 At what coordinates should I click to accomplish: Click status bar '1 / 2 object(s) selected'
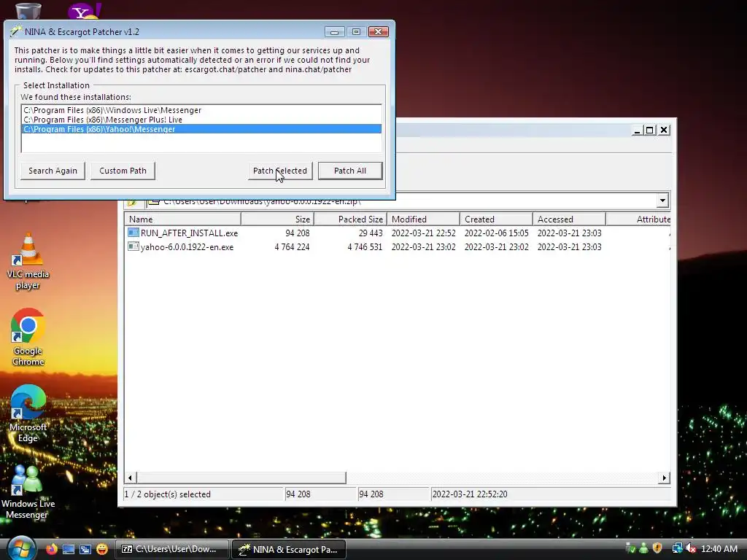click(167, 494)
